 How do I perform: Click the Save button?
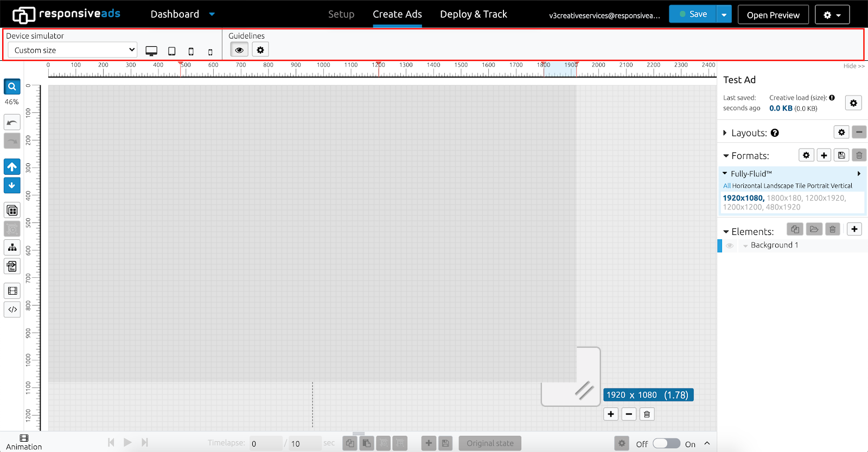693,15
